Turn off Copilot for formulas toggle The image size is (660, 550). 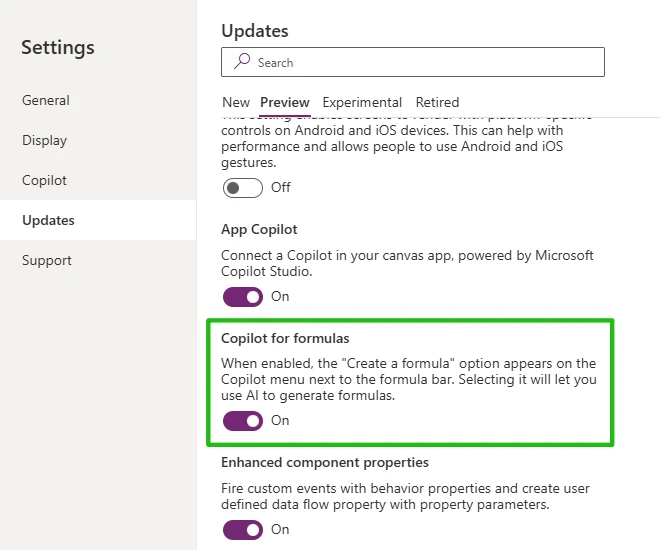click(x=243, y=420)
